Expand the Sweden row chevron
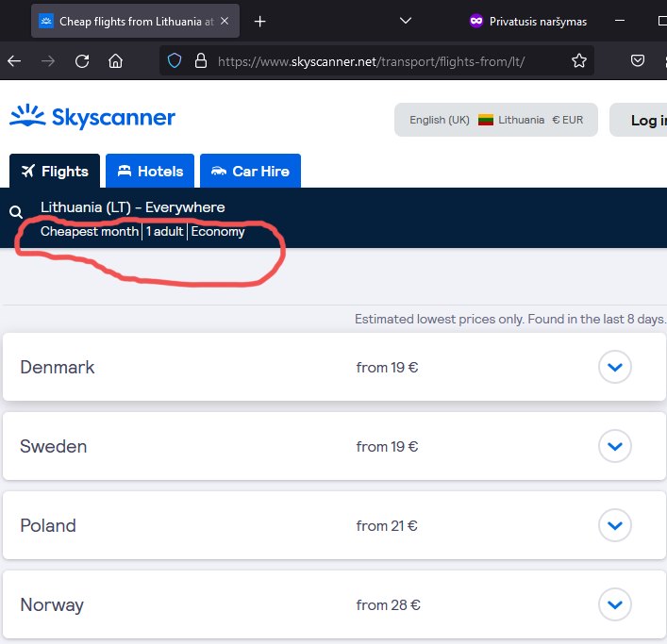667x644 pixels. [615, 446]
